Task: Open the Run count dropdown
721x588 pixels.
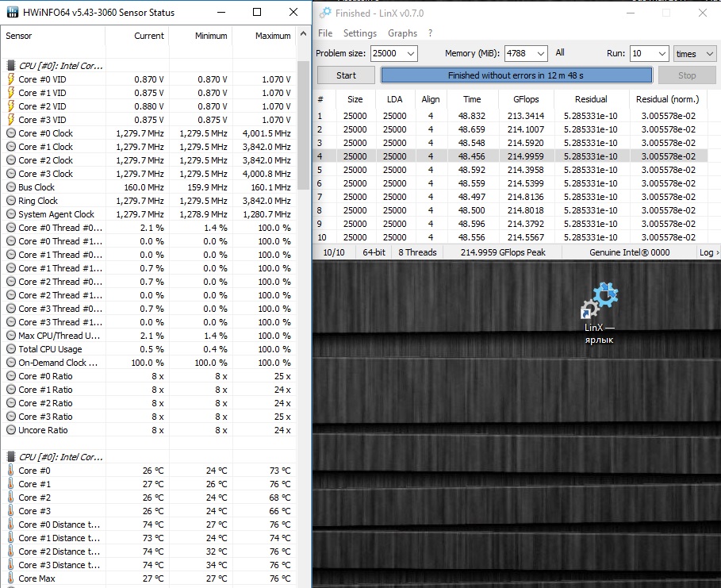Action: coord(662,53)
